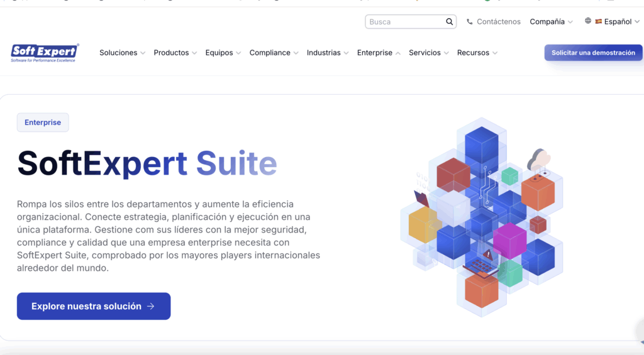Click Explore nuestra solución button
The image size is (644, 355).
click(94, 306)
